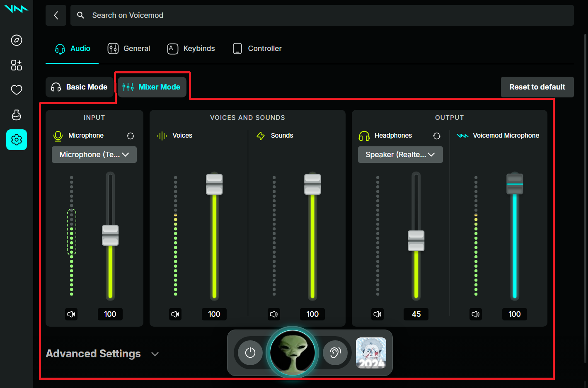The width and height of the screenshot is (588, 388).
Task: Switch to Basic Mode
Action: (x=80, y=87)
